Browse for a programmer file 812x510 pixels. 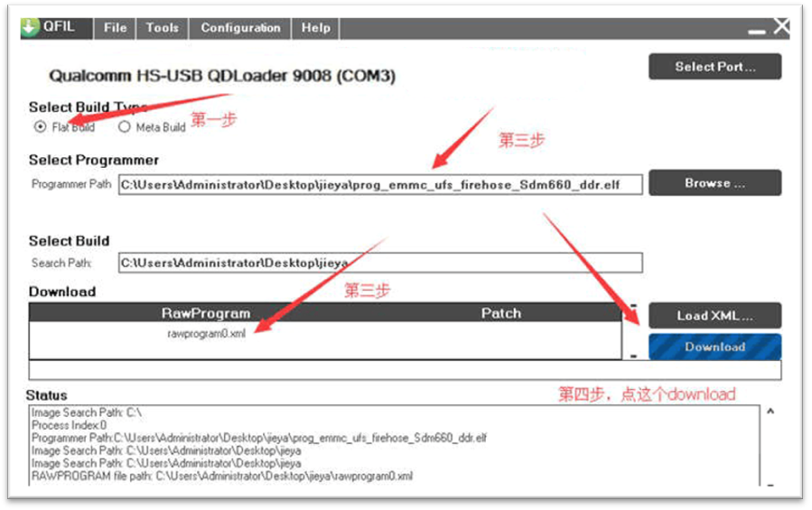point(714,182)
